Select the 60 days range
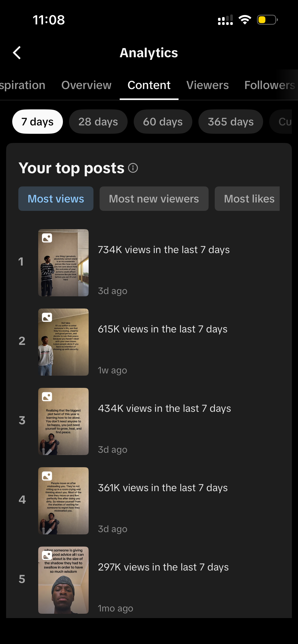Screen dimensions: 298x644 pos(163,122)
